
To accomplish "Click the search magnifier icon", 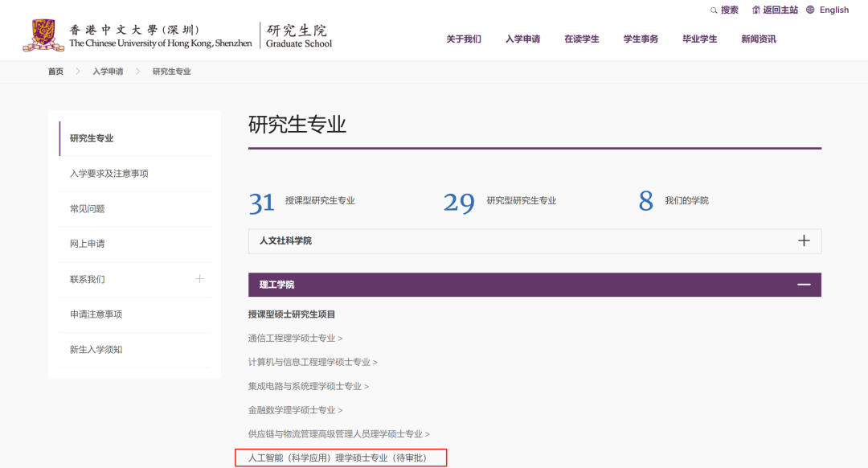I will pyautogui.click(x=714, y=10).
